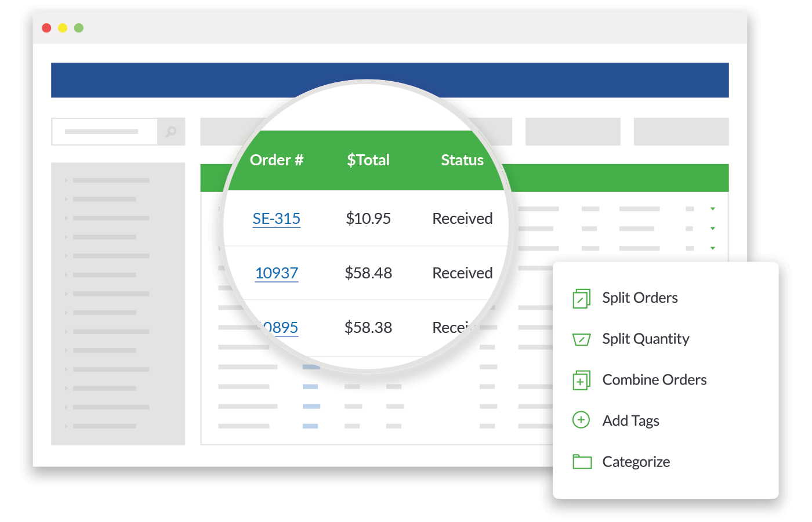Choose Split Orders from the actions menu
This screenshot has height=522, width=812.
pos(640,298)
